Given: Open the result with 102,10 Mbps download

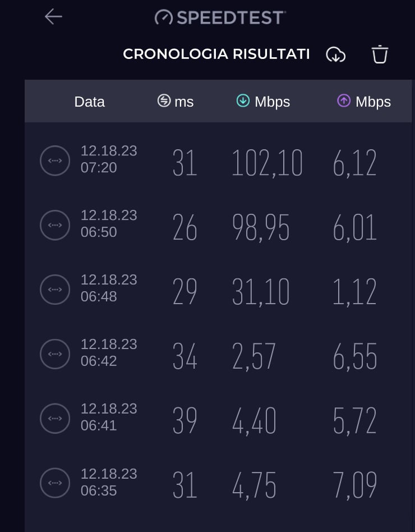Looking at the screenshot, I should (x=218, y=161).
